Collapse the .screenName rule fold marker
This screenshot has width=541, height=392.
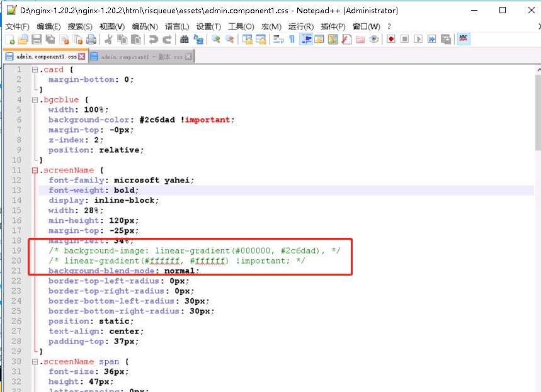tap(35, 171)
